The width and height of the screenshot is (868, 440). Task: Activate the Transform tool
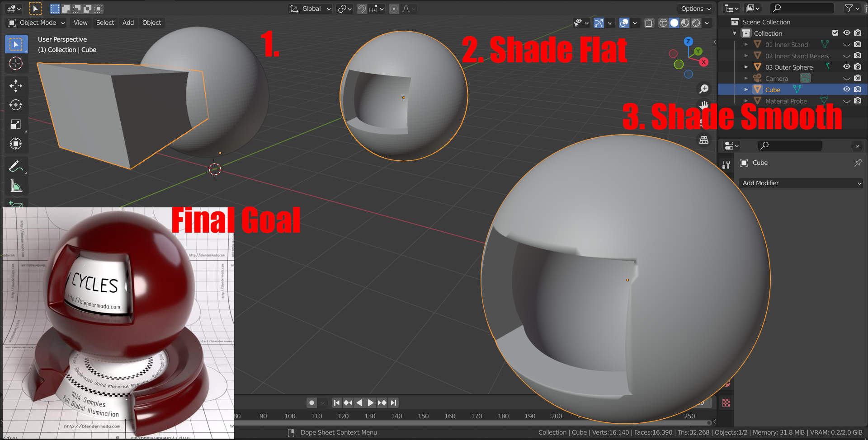[16, 144]
